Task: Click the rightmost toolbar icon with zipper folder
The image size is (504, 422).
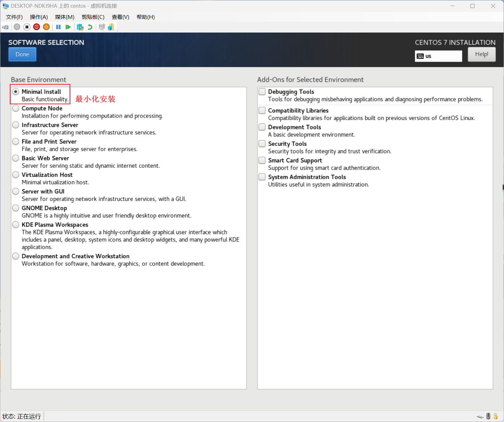Action: tap(111, 27)
